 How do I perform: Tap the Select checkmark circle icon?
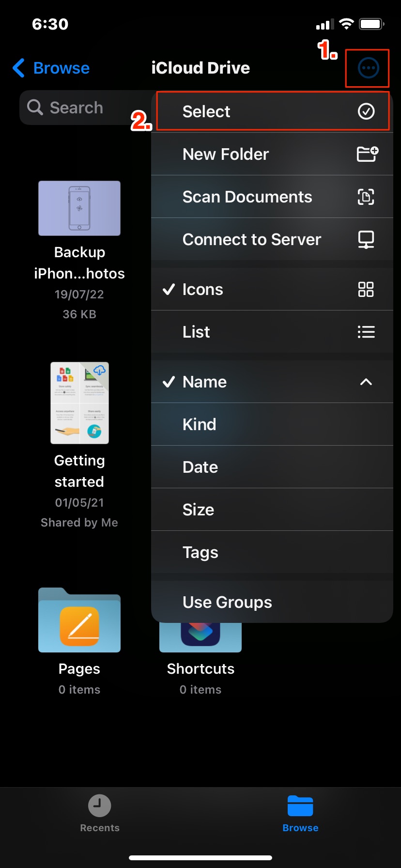tap(366, 111)
